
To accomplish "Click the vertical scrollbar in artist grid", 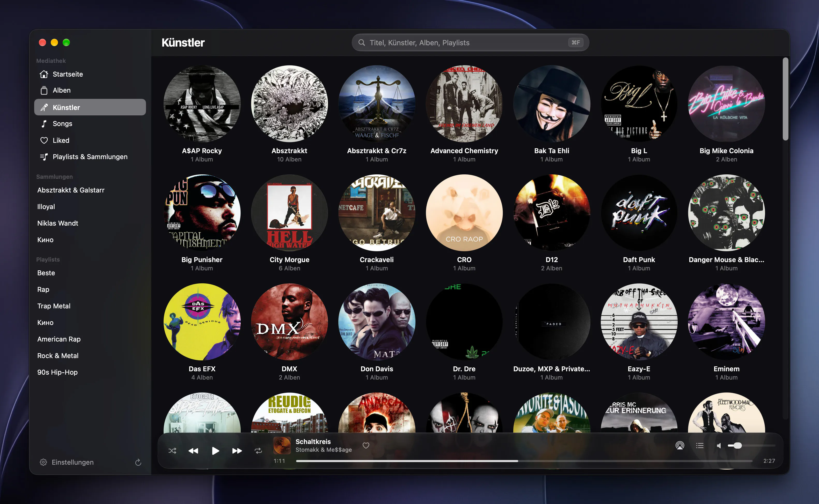I will pos(785,99).
